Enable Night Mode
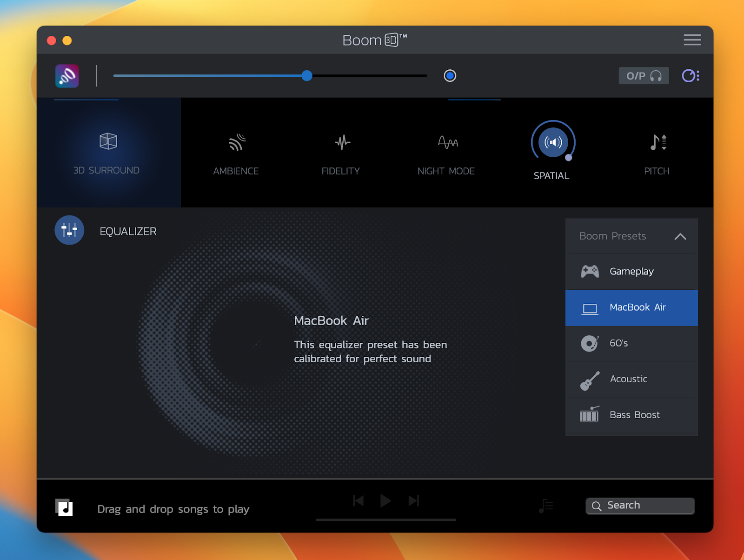The width and height of the screenshot is (744, 560). point(446,143)
